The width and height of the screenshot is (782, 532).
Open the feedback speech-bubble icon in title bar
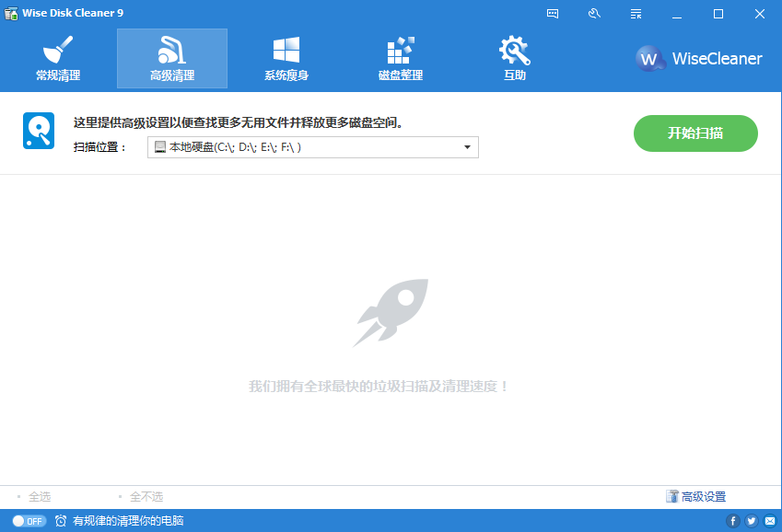(554, 14)
